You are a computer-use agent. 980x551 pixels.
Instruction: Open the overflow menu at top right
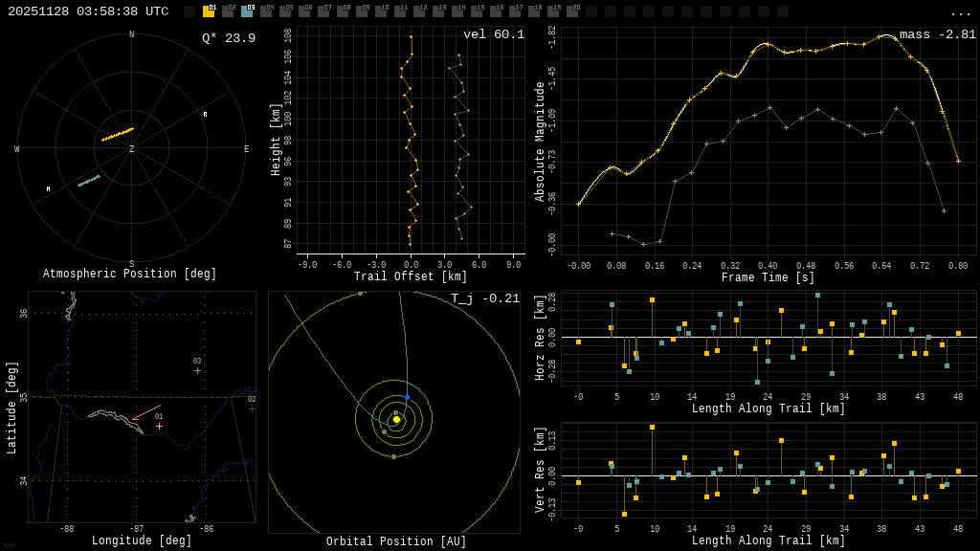pos(960,11)
